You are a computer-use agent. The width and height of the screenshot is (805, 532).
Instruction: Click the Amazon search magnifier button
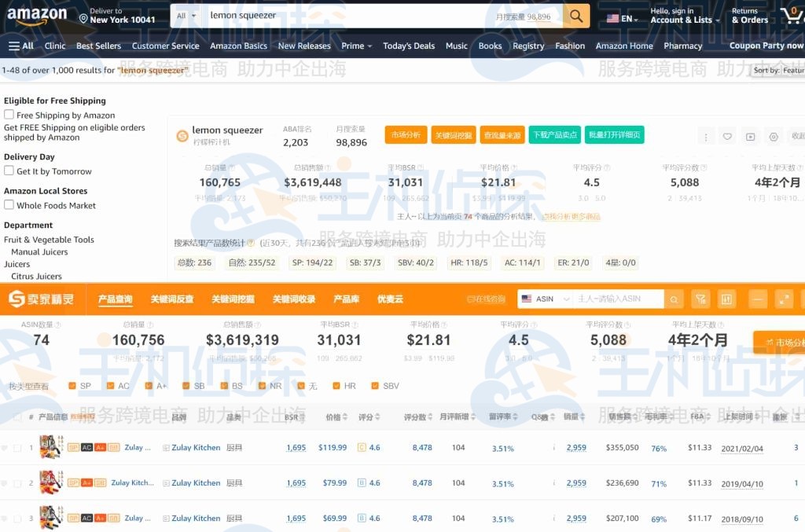pos(576,16)
